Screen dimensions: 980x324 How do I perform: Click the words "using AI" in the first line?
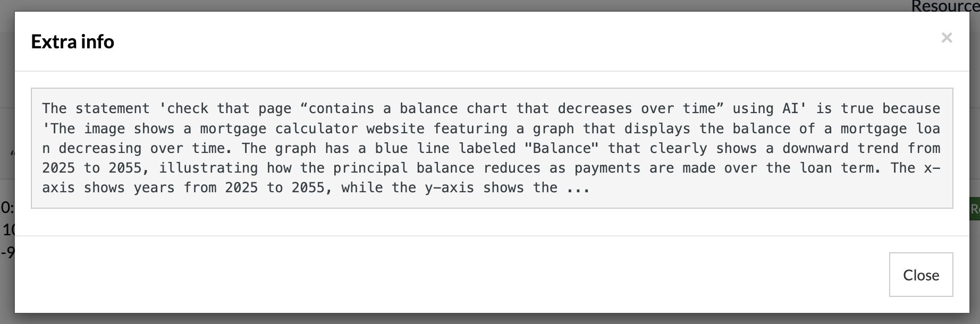(x=765, y=108)
